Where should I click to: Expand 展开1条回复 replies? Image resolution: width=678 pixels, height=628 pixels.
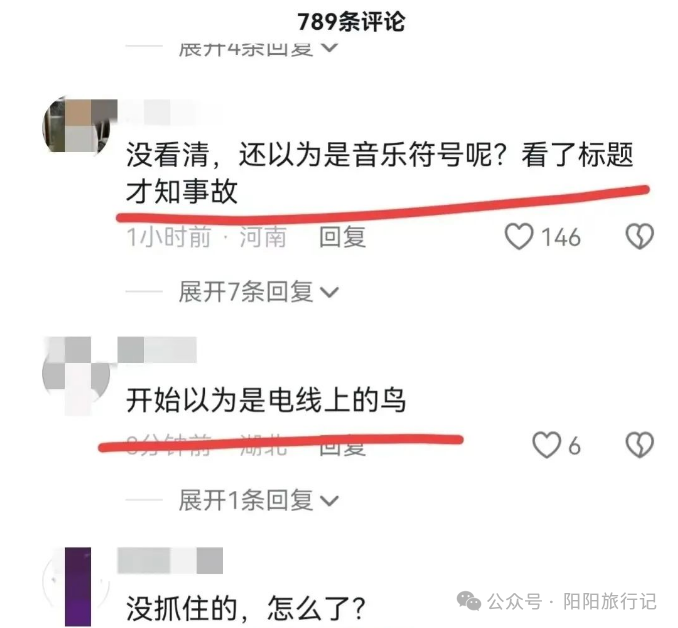click(258, 500)
